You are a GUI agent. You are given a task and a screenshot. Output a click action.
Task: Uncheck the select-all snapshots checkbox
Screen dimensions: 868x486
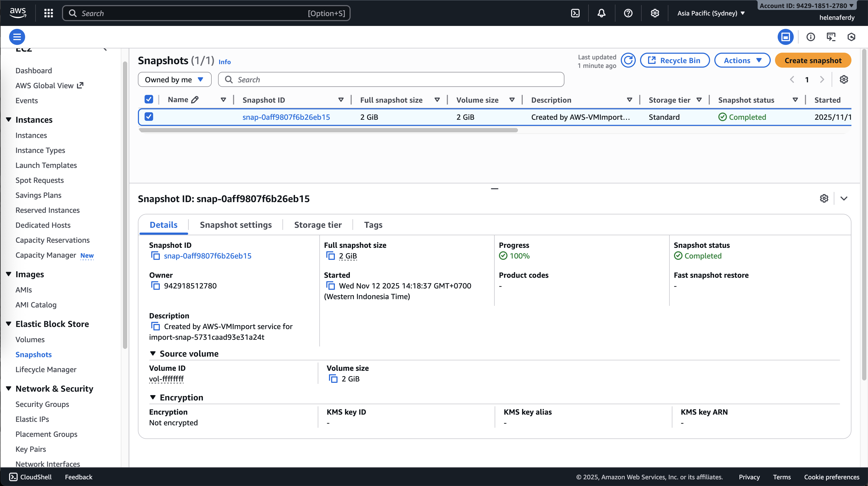coord(149,99)
